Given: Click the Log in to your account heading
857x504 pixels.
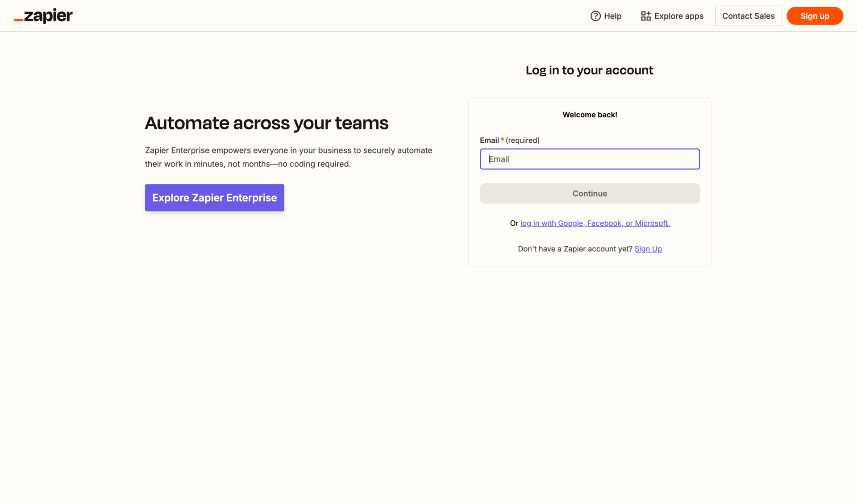Looking at the screenshot, I should point(589,70).
